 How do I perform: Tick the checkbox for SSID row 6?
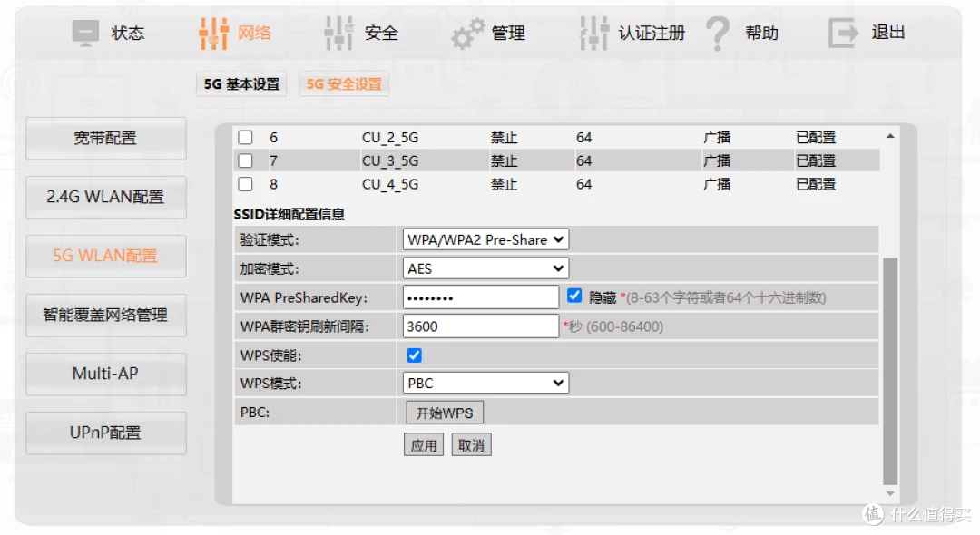(x=245, y=137)
